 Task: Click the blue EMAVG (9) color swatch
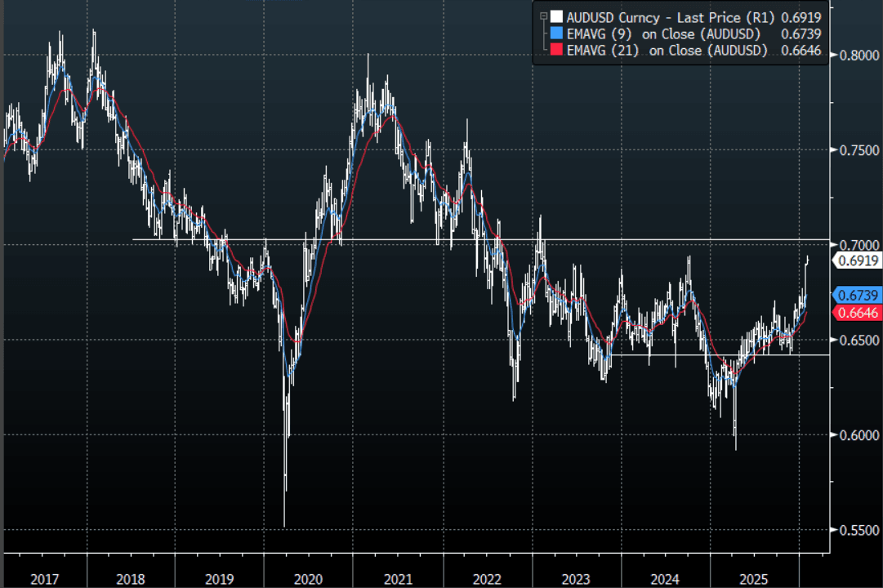tap(556, 33)
